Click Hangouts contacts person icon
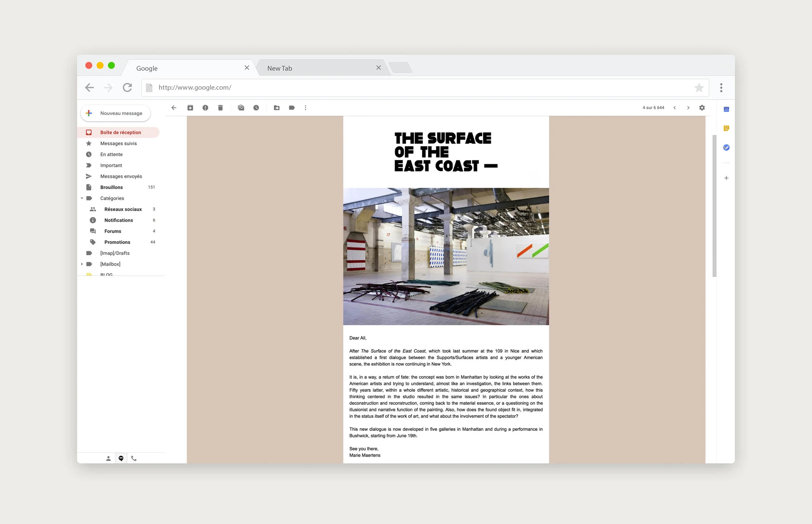Image resolution: width=812 pixels, height=524 pixels. [108, 459]
